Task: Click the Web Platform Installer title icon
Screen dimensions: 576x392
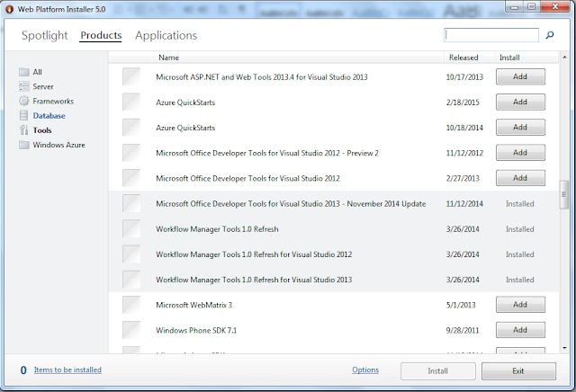Action: pyautogui.click(x=10, y=9)
